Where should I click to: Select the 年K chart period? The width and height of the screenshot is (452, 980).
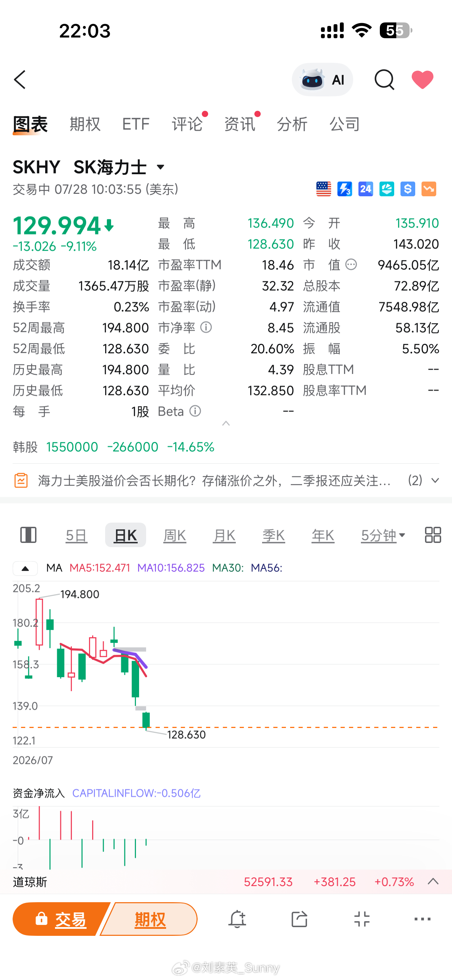coord(323,535)
